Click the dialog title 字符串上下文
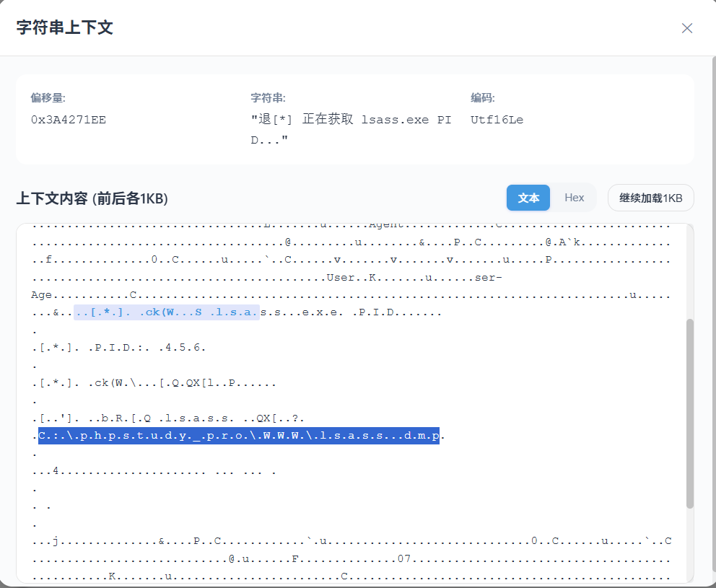Viewport: 716px width, 588px height. [64, 27]
